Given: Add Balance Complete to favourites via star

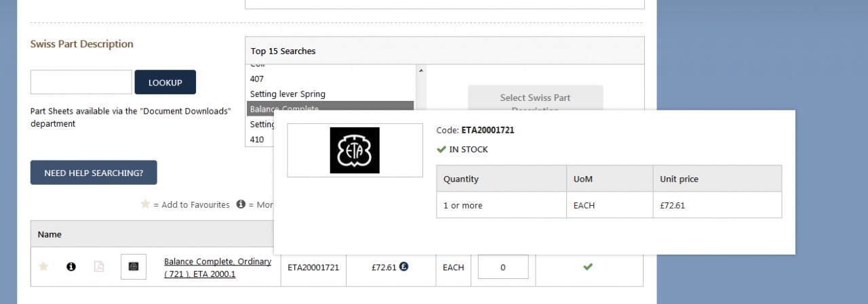Looking at the screenshot, I should (x=43, y=267).
